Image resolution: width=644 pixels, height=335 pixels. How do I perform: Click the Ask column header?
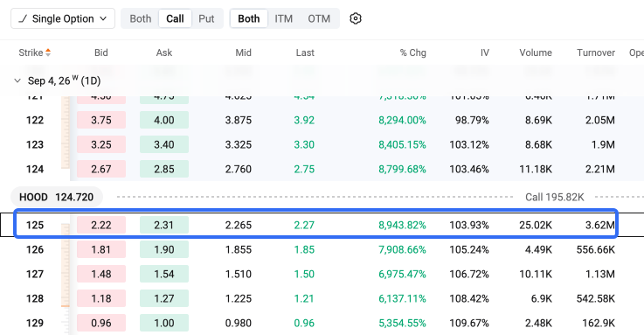click(x=164, y=52)
